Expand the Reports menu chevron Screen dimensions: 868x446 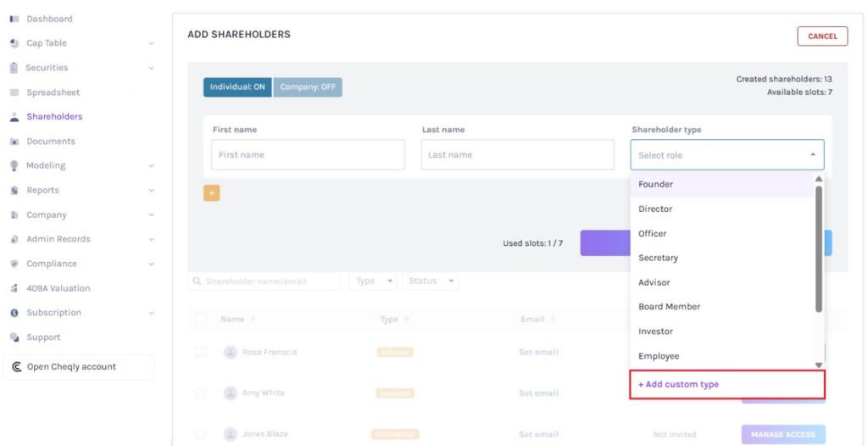[x=151, y=191]
